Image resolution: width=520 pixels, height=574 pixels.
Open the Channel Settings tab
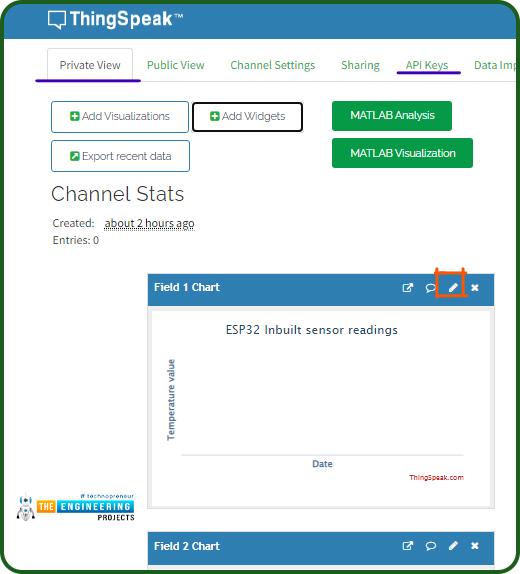272,65
